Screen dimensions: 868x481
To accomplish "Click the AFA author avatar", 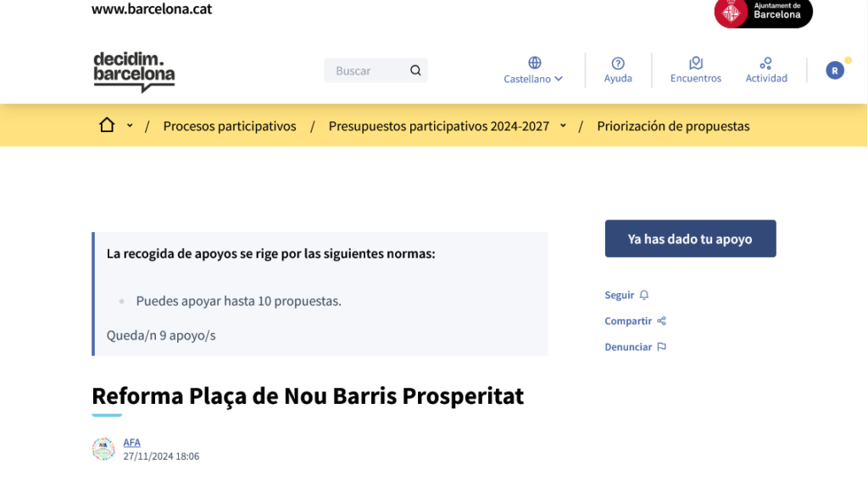I will [x=103, y=449].
